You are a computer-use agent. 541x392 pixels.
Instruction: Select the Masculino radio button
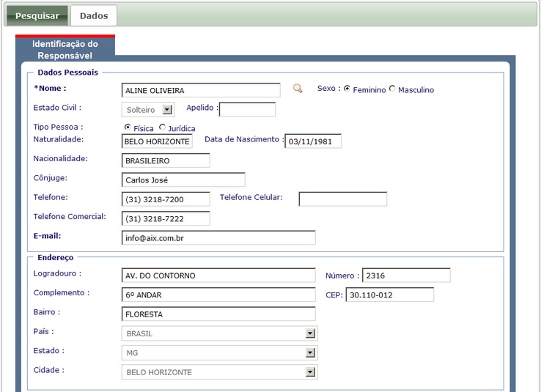392,89
